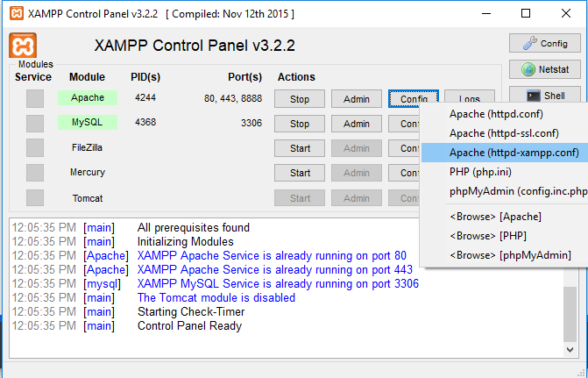This screenshot has height=378, width=588.
Task: Click log line about MySQL port 3306
Action: (278, 283)
